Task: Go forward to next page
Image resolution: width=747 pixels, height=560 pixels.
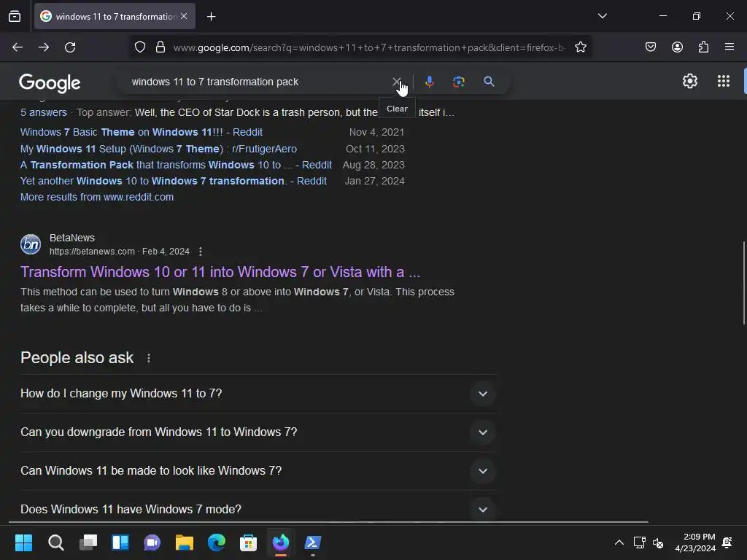Action: coord(44,47)
